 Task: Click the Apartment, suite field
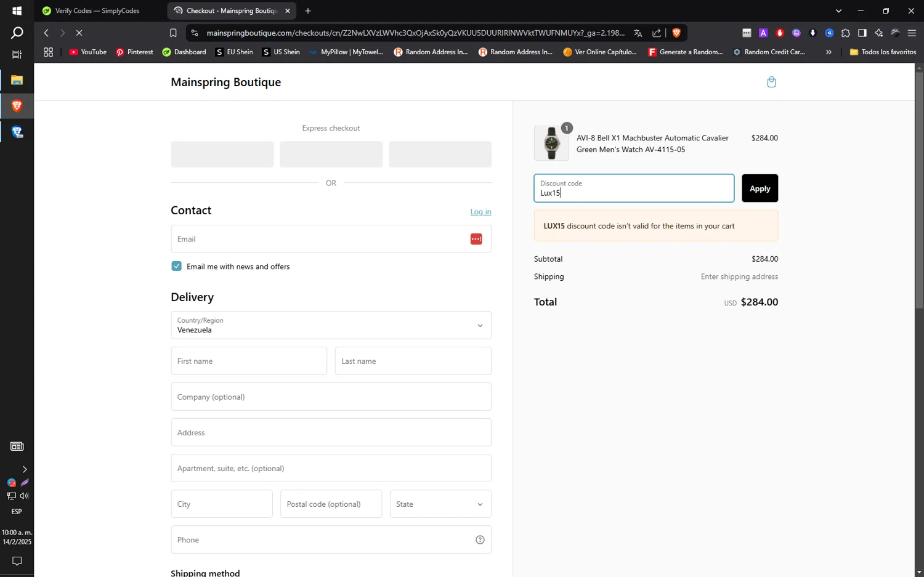(331, 468)
